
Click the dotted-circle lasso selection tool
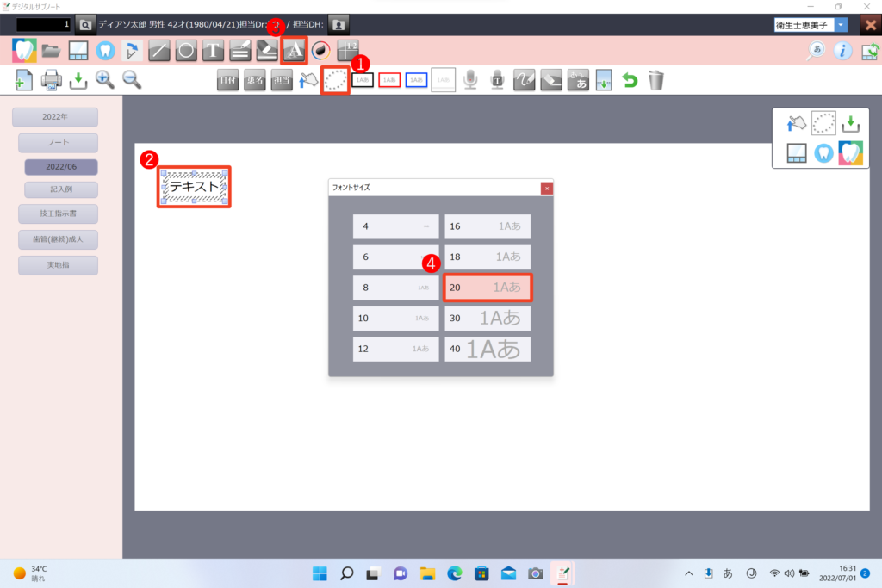(x=335, y=80)
